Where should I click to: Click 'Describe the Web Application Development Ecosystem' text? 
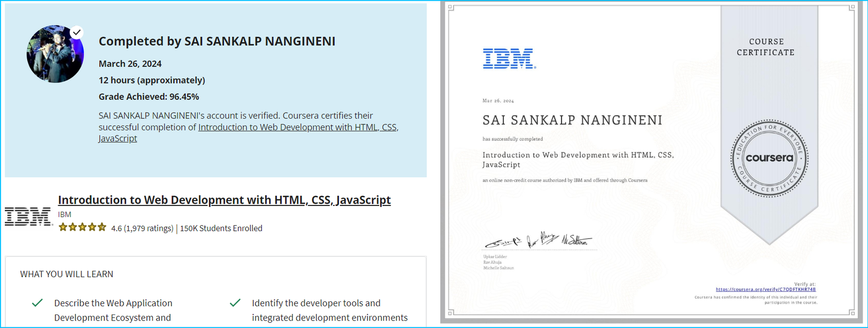(x=113, y=311)
